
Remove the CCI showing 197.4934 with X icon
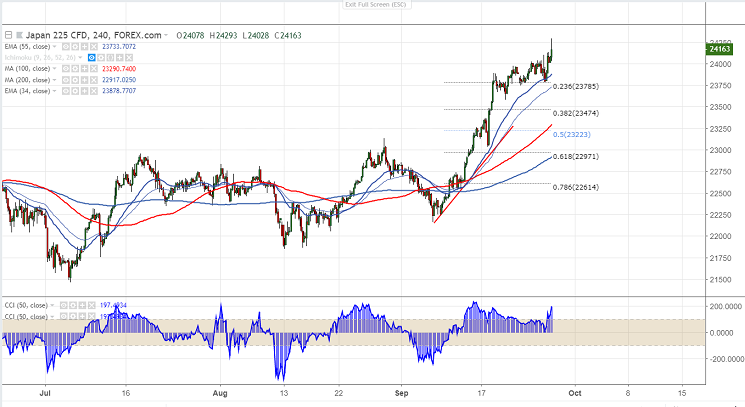[91, 305]
